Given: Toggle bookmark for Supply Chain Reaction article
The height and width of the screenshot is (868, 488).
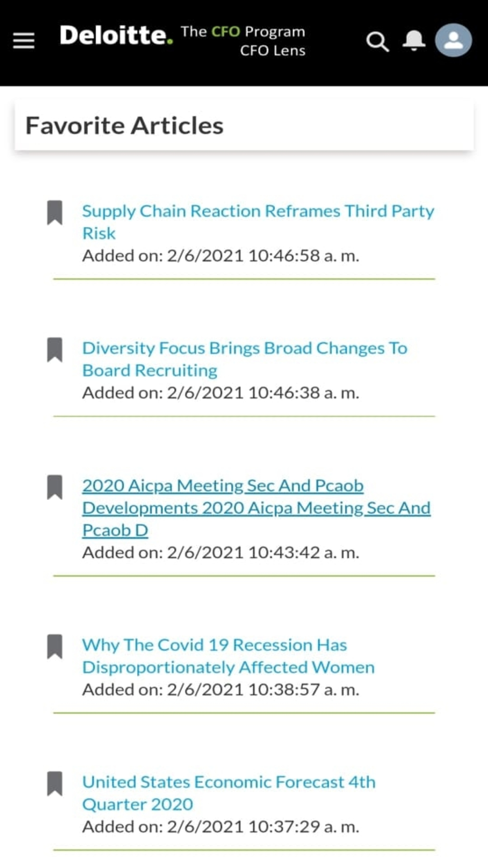Looking at the screenshot, I should pos(55,212).
